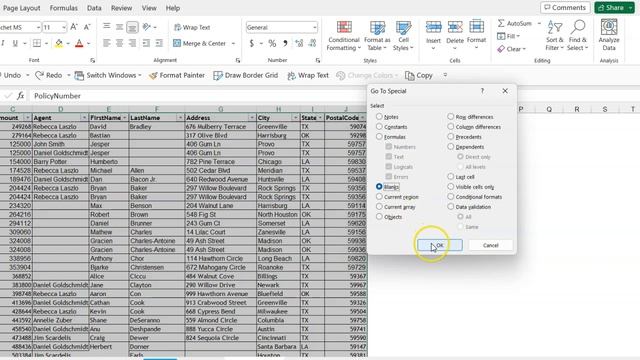Select Current region radio option
The image size is (640, 360).
[x=379, y=197]
